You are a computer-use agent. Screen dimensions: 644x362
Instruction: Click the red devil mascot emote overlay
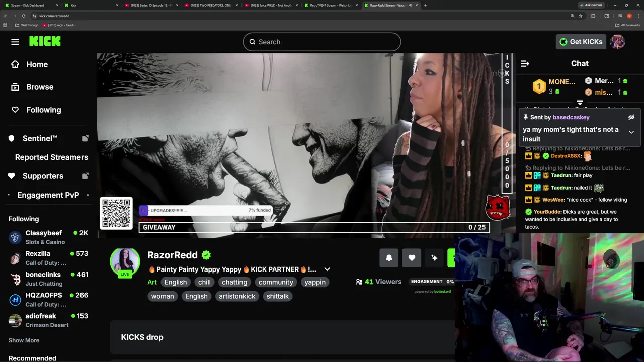[498, 207]
